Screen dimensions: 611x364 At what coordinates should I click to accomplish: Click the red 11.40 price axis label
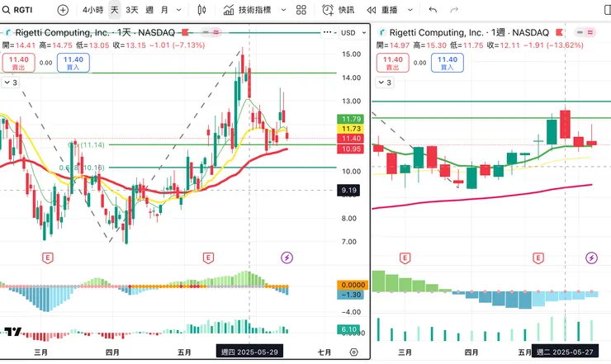pos(351,139)
